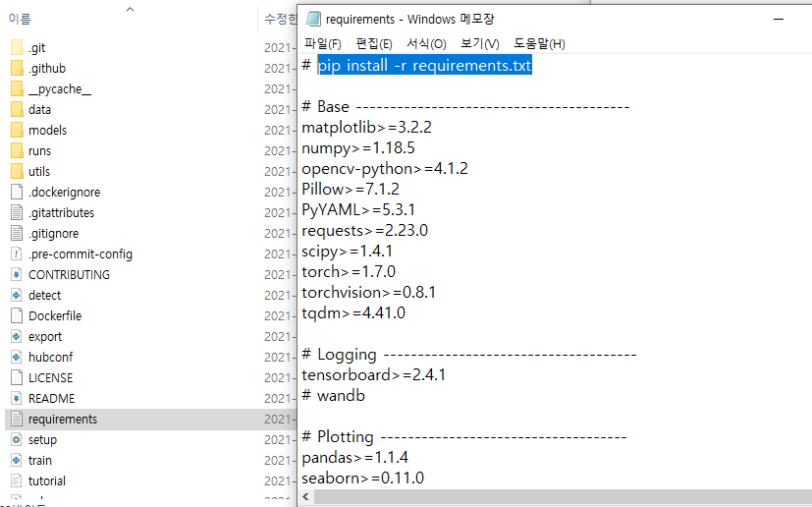The image size is (812, 507).
Task: Sort files by the 이름 column header
Action: coord(20,20)
